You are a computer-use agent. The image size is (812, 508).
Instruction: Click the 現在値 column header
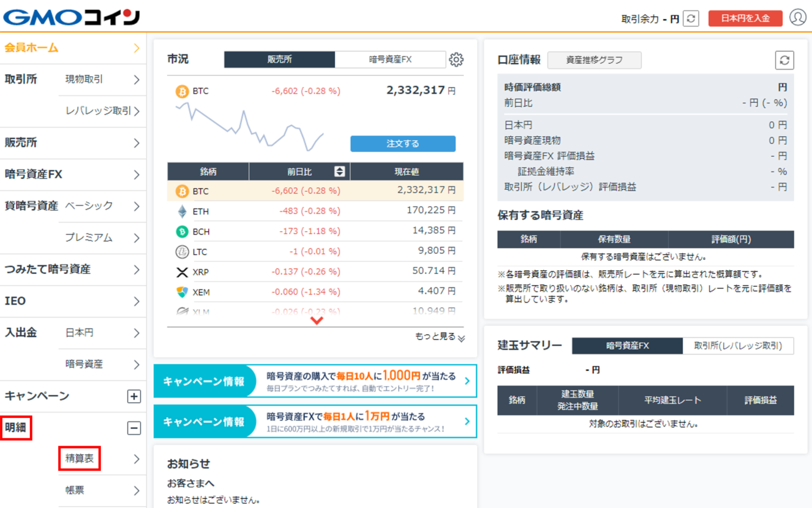[407, 172]
